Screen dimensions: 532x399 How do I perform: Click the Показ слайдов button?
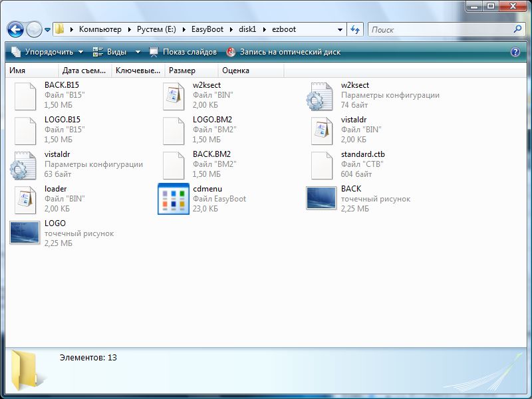(183, 52)
